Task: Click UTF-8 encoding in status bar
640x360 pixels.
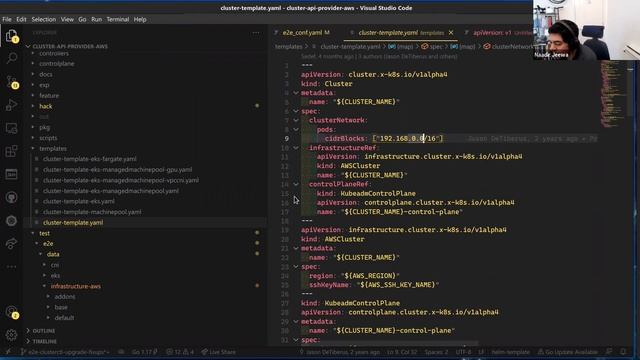Action: point(463,352)
